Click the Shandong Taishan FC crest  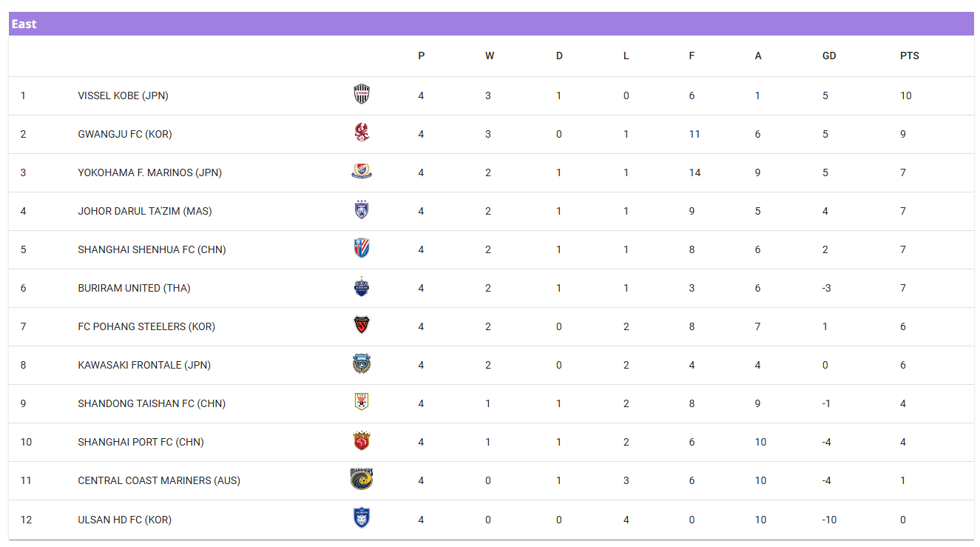pos(361,403)
